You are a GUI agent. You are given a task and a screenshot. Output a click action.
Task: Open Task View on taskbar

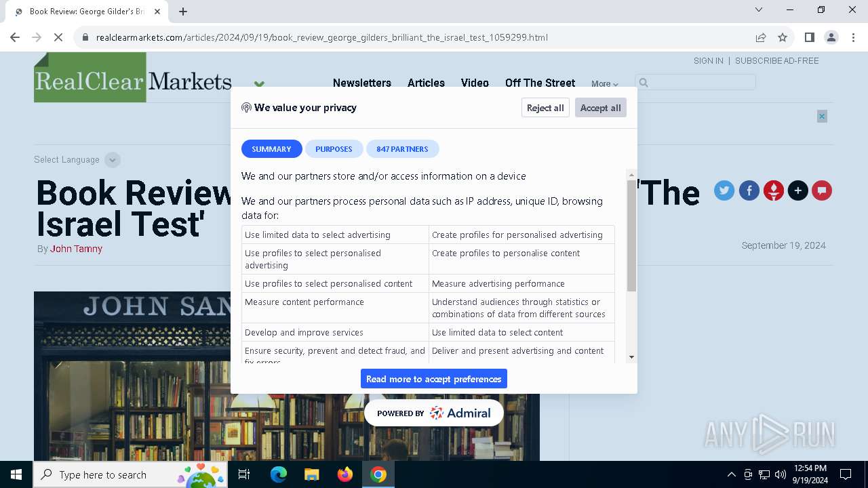(244, 474)
